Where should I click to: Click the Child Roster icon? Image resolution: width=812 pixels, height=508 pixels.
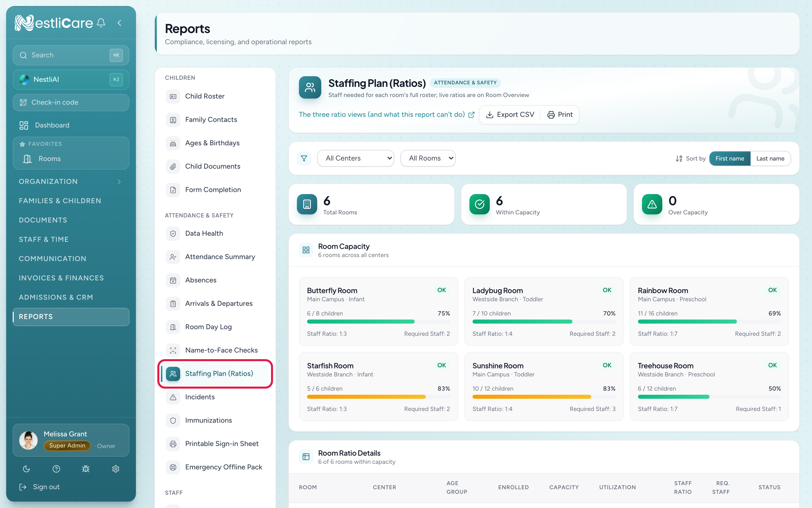pyautogui.click(x=173, y=97)
